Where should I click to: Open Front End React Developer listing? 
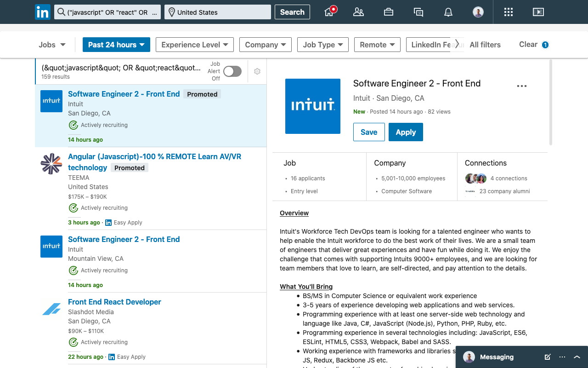(114, 302)
